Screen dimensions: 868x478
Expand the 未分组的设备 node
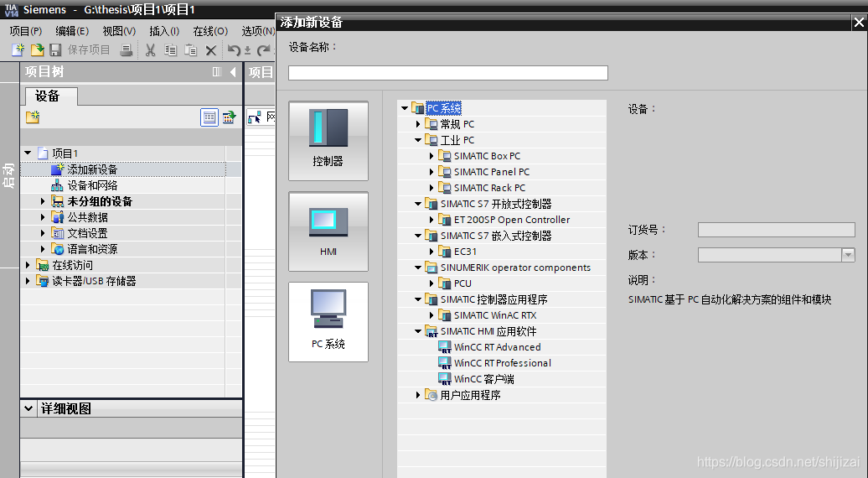[x=43, y=201]
